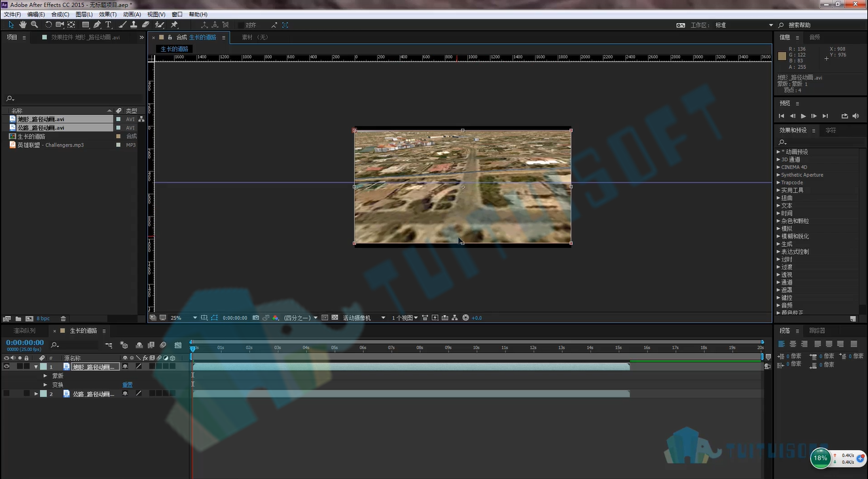The height and width of the screenshot is (479, 868).
Task: Switch to the 渲染队列 tab
Action: [x=24, y=331]
